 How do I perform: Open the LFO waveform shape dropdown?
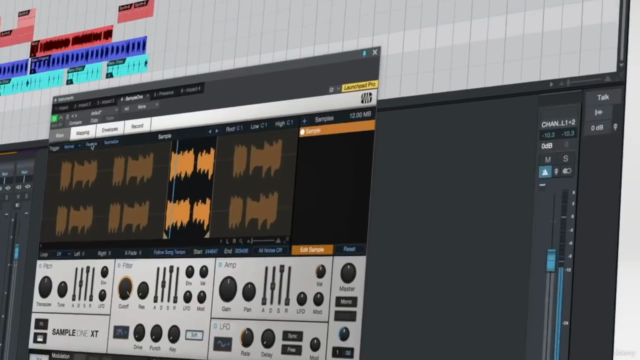(222, 344)
